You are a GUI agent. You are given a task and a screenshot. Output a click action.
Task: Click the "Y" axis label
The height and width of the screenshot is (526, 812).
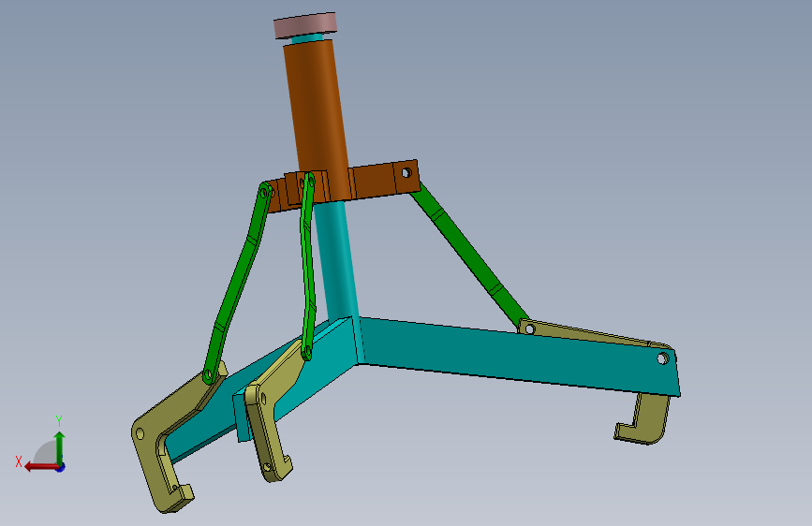59,420
